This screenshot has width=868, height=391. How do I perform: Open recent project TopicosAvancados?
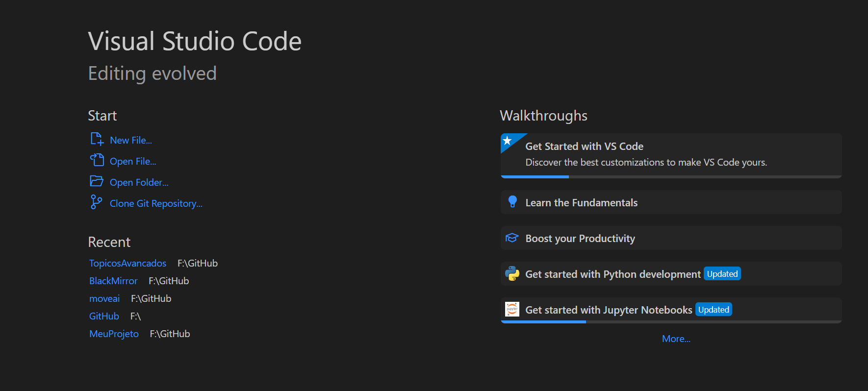click(128, 263)
